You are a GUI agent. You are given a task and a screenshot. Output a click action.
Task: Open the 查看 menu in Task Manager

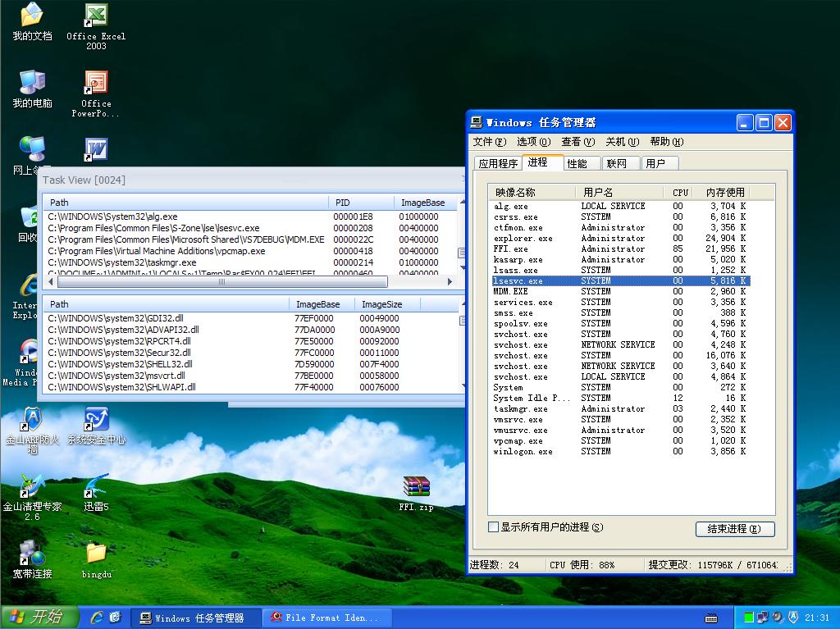(577, 142)
